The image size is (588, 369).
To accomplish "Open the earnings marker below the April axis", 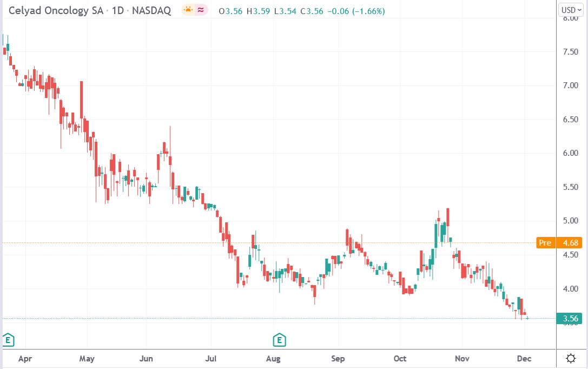I will [8, 340].
